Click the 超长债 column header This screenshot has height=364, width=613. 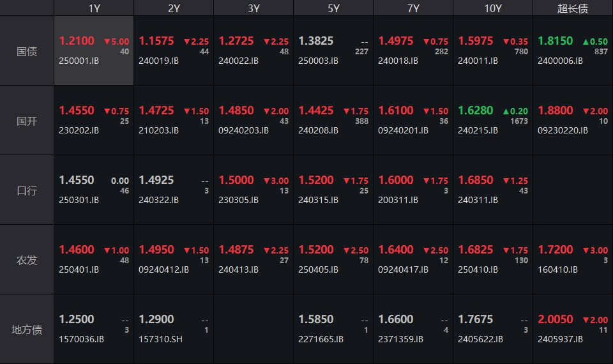(x=573, y=8)
